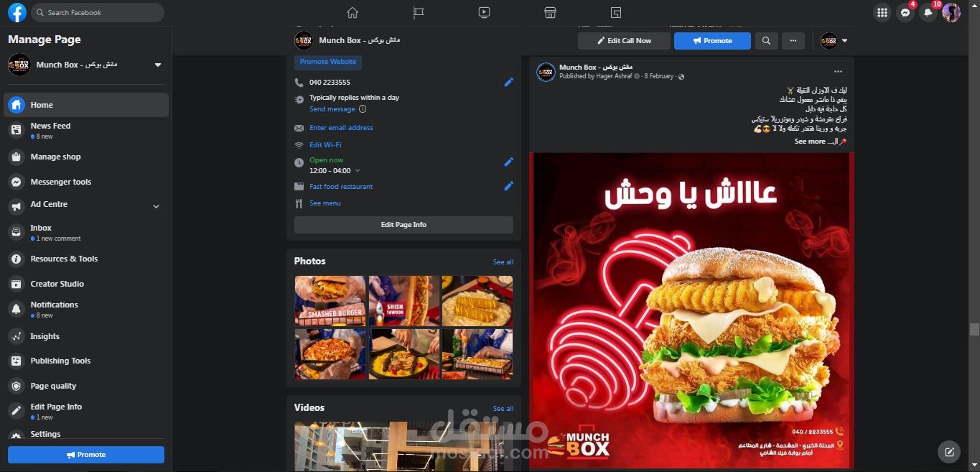Viewport: 980px width, 472px height.
Task: Open Notifications in sidebar
Action: pos(86,309)
